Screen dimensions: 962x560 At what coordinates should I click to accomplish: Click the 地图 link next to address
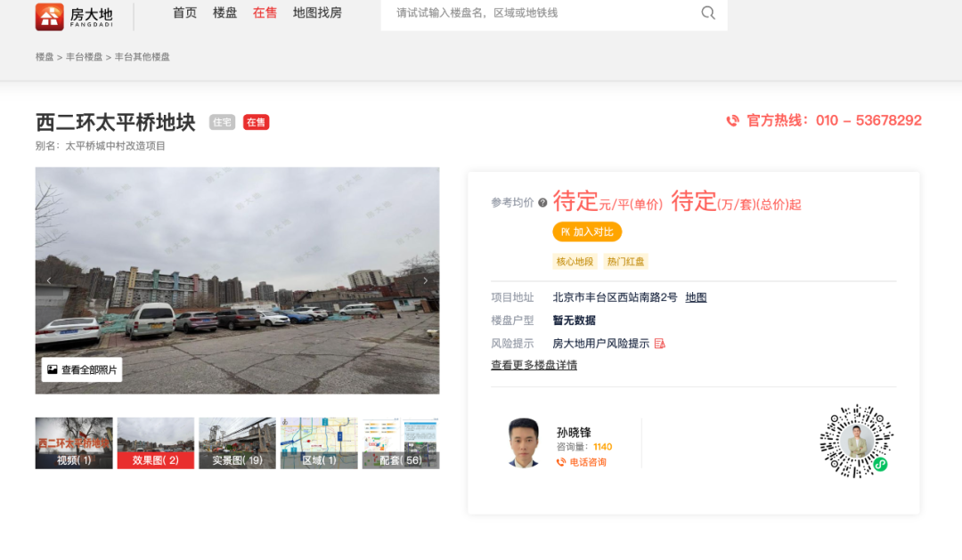coord(696,297)
